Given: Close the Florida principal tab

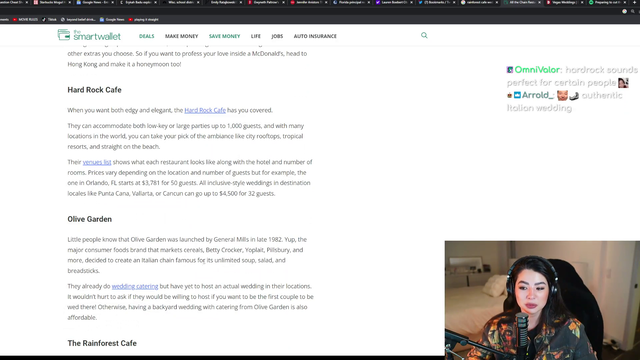Looking at the screenshot, I should coord(369,2).
